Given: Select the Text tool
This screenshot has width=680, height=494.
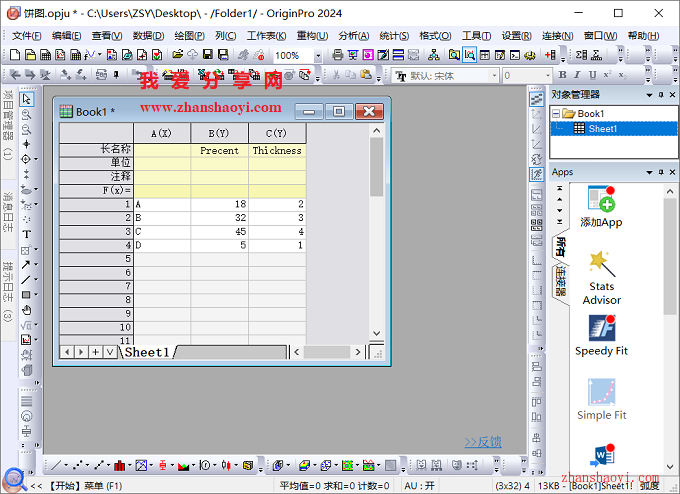Looking at the screenshot, I should pyautogui.click(x=26, y=234).
